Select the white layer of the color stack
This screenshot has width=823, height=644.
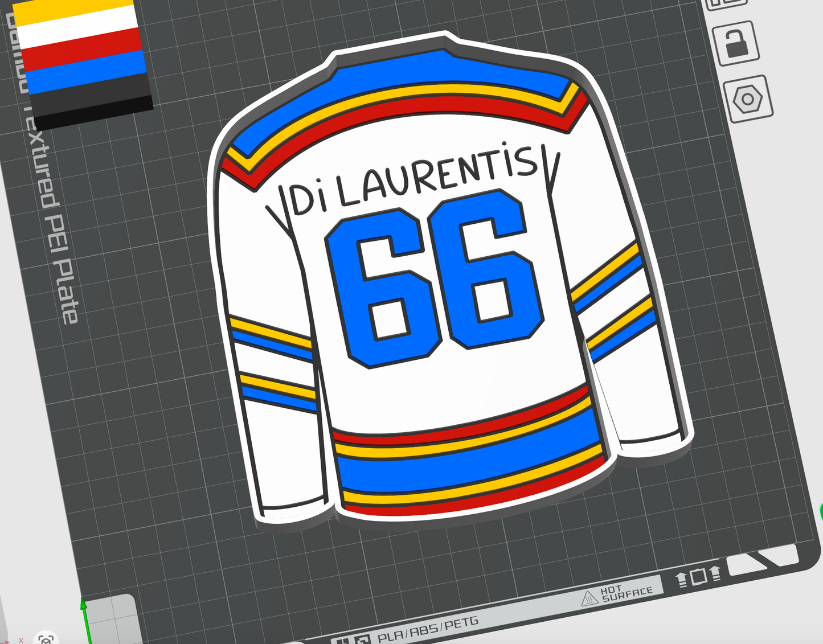click(77, 28)
